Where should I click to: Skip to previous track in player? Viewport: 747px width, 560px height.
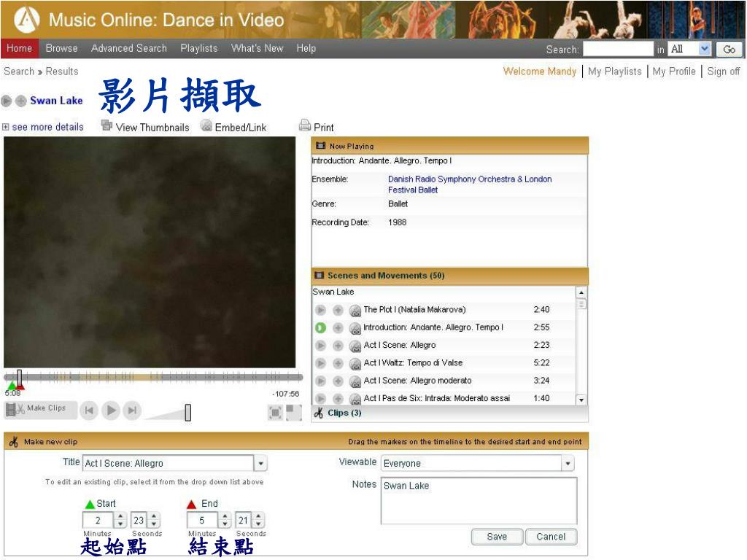click(89, 410)
